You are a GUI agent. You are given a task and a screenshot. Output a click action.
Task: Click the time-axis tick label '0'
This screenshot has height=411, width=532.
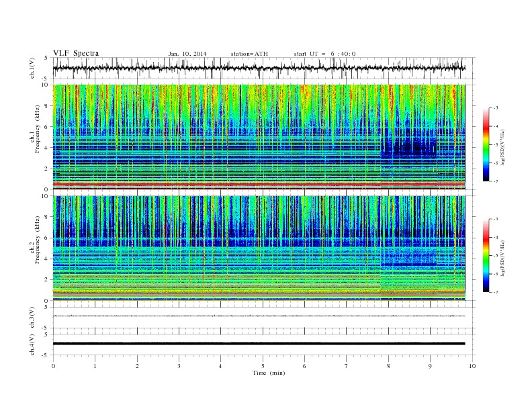53,366
